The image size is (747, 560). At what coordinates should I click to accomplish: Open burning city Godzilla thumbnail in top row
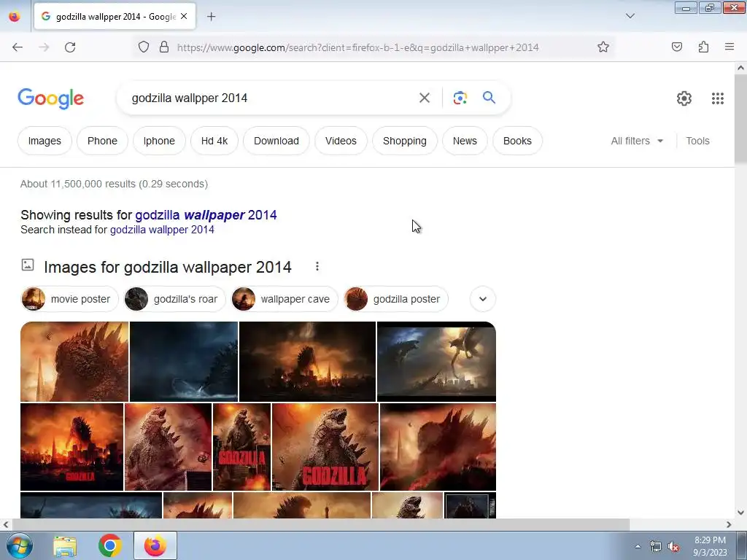pyautogui.click(x=307, y=362)
